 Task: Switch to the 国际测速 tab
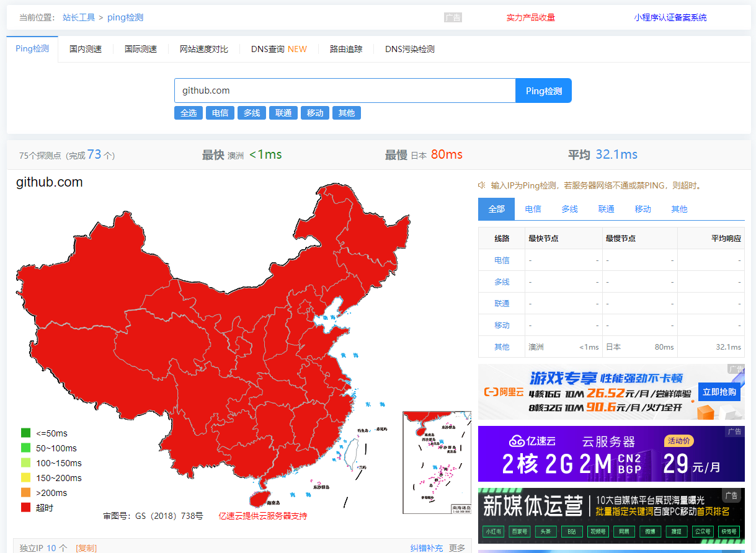coord(141,49)
